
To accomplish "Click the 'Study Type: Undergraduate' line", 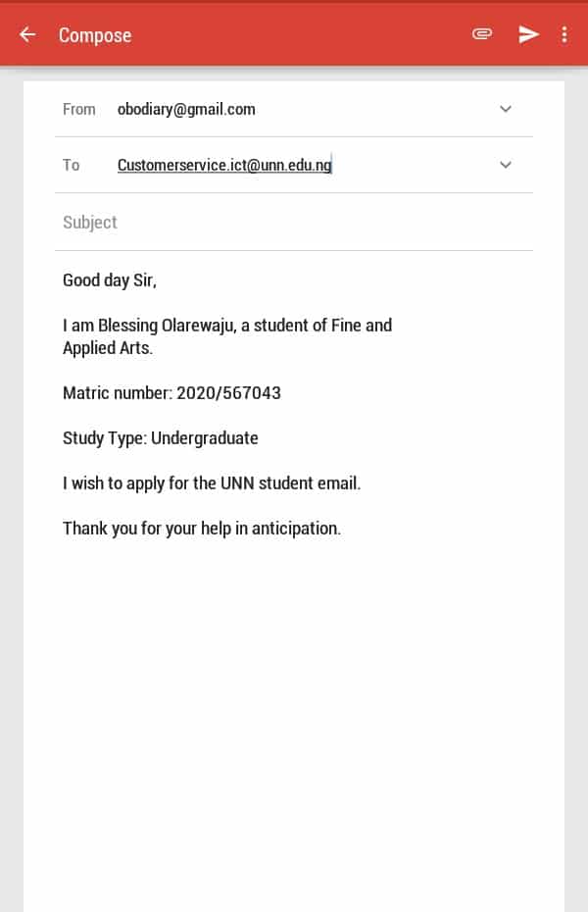I will pyautogui.click(x=161, y=438).
